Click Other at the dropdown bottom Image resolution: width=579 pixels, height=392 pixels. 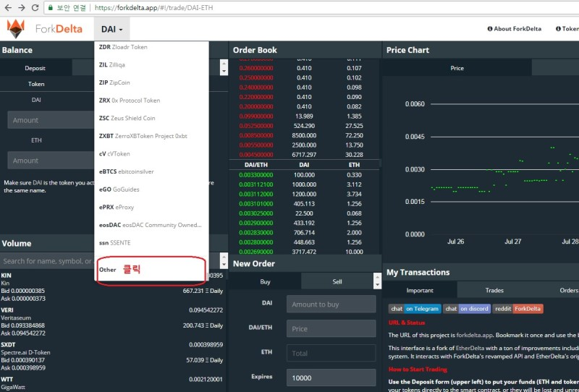pos(151,270)
